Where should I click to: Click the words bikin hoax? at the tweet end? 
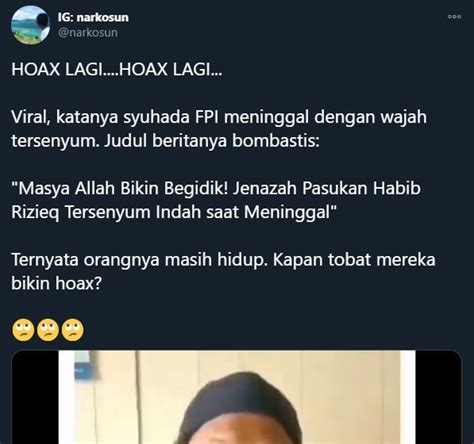[56, 283]
